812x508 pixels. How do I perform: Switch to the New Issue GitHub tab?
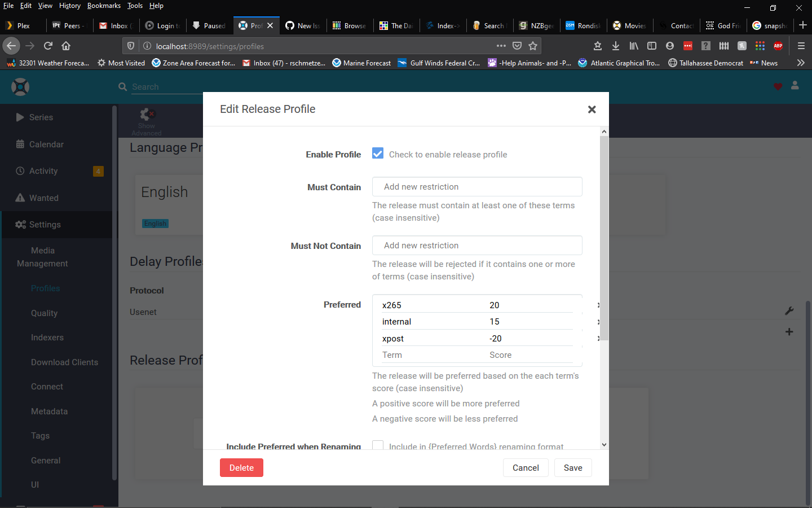[x=303, y=25]
